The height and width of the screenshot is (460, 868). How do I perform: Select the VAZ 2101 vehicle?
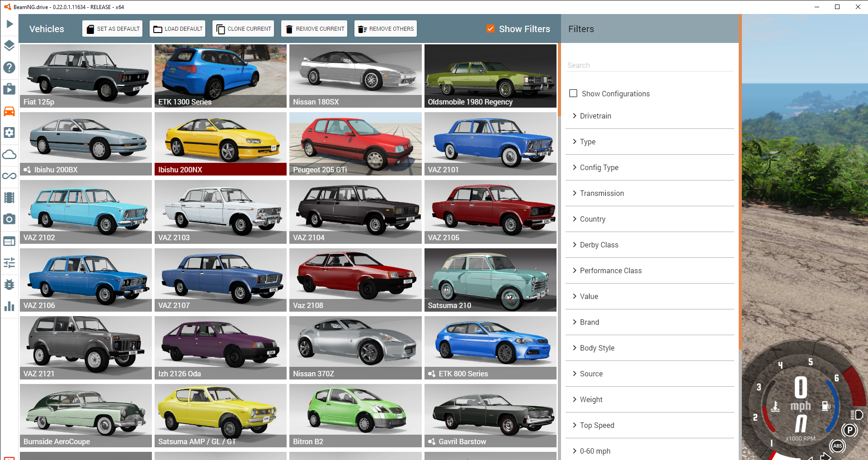click(x=491, y=144)
